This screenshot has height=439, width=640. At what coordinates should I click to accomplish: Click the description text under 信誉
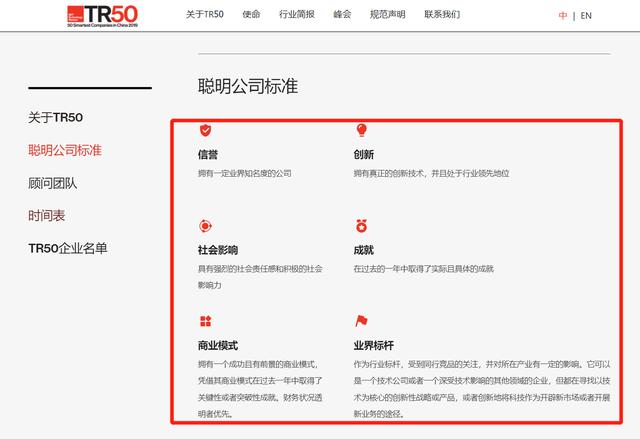[x=244, y=173]
